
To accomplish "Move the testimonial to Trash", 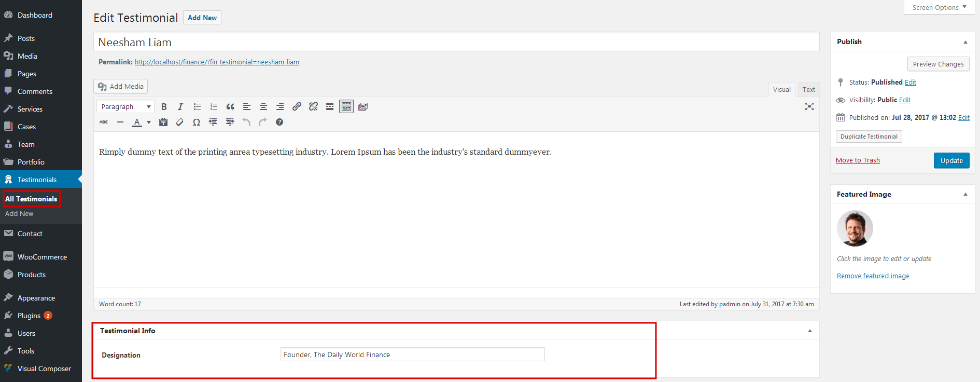I will click(858, 160).
